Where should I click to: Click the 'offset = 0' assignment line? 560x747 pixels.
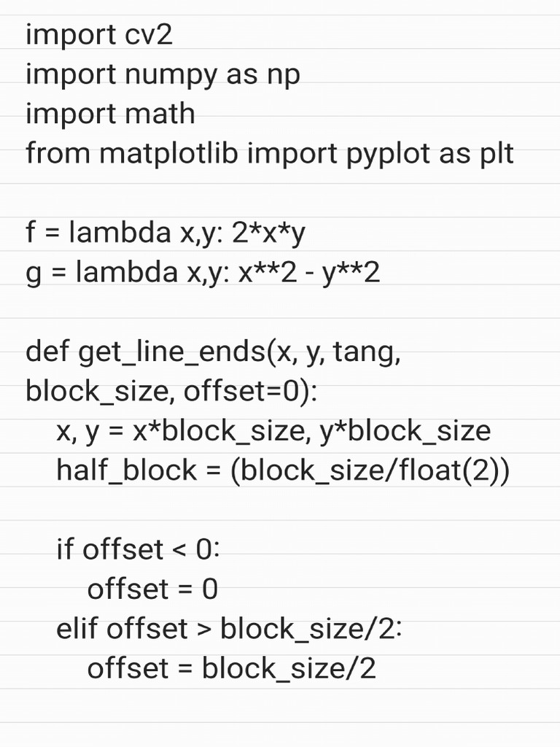tap(152, 589)
